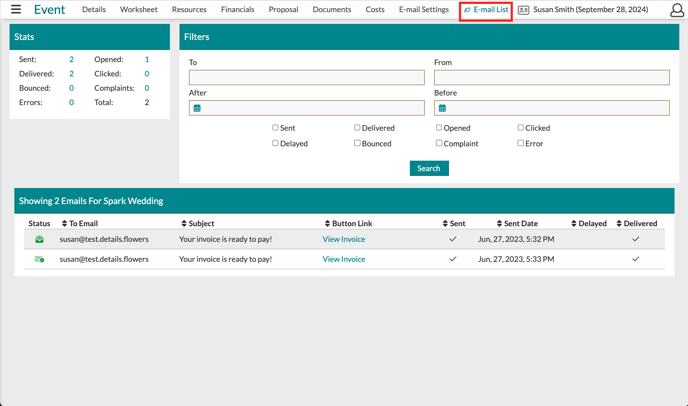Click the Sent count in Stats

point(72,59)
